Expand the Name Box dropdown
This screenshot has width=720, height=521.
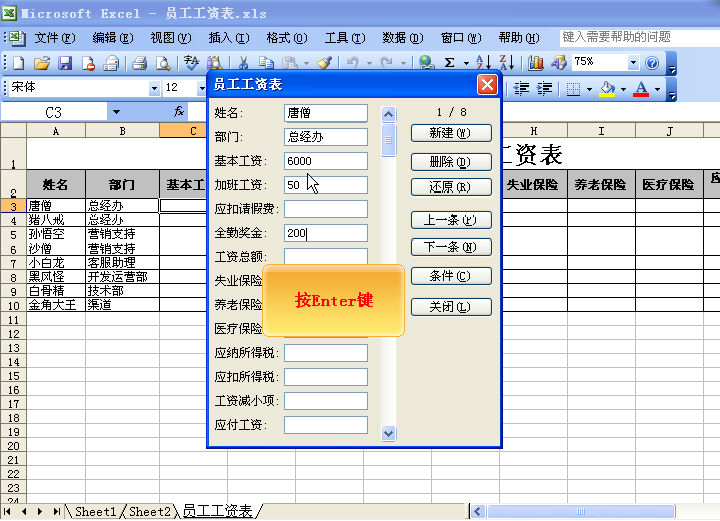point(117,112)
